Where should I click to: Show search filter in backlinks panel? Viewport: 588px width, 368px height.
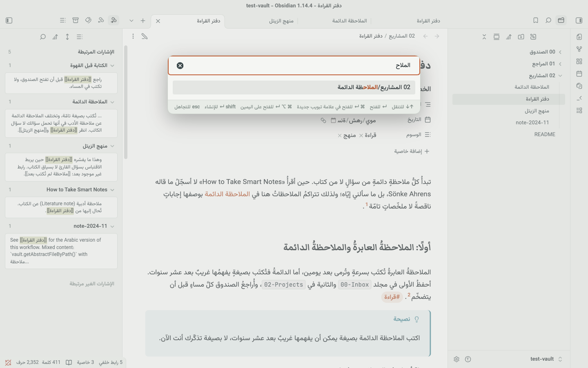pyautogui.click(x=43, y=37)
